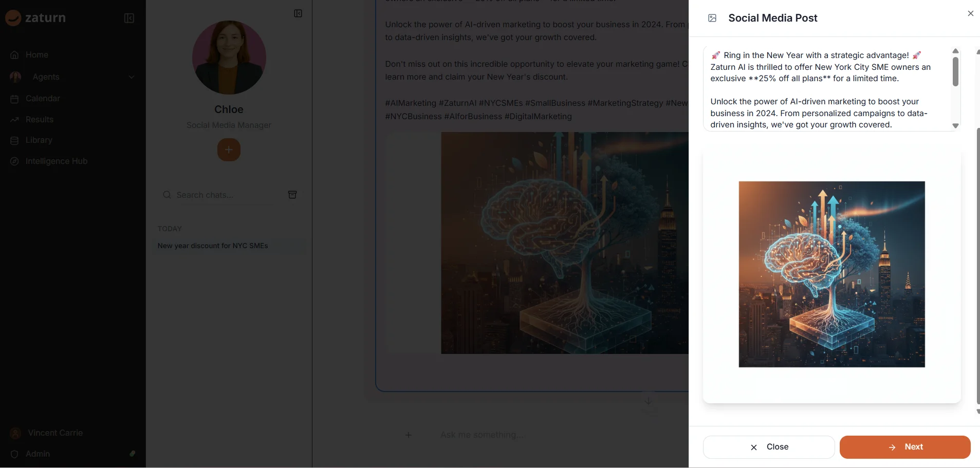
Task: Open the 'New year discount for NYC SMEs' chat
Action: [213, 246]
